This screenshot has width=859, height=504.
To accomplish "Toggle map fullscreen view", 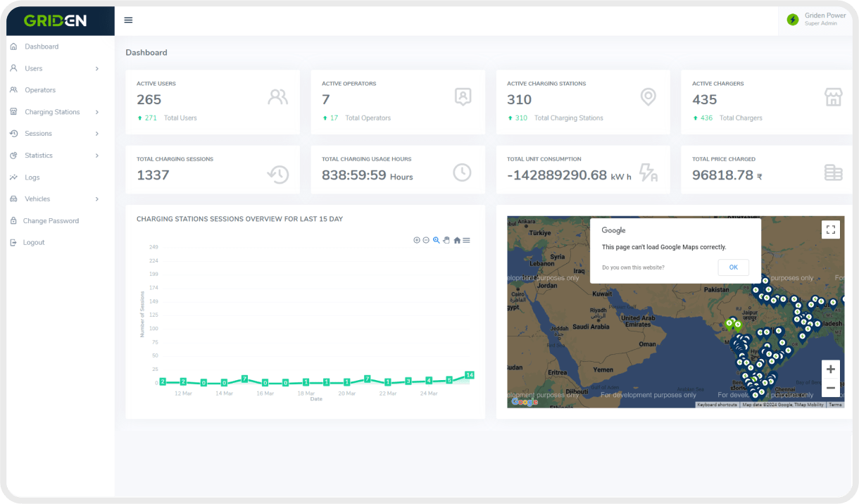I will click(x=831, y=229).
